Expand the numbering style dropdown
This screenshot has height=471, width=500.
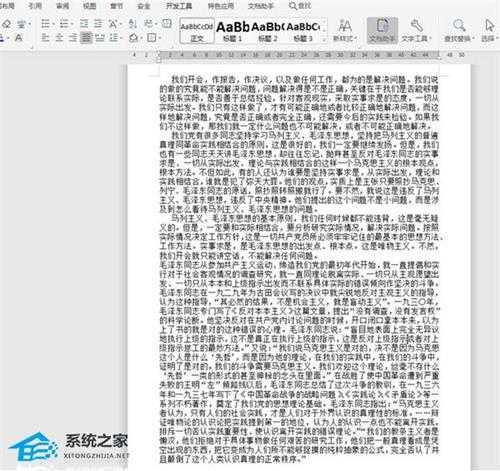[72, 24]
